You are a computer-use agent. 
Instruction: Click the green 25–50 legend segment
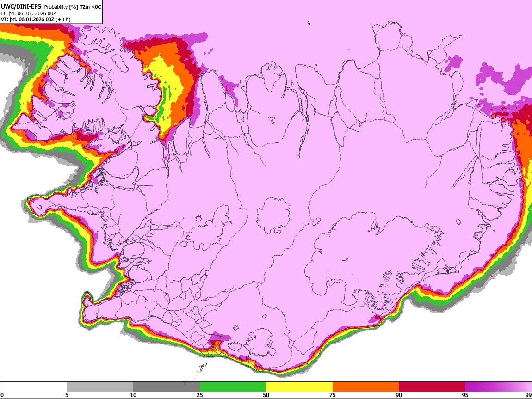(233, 387)
